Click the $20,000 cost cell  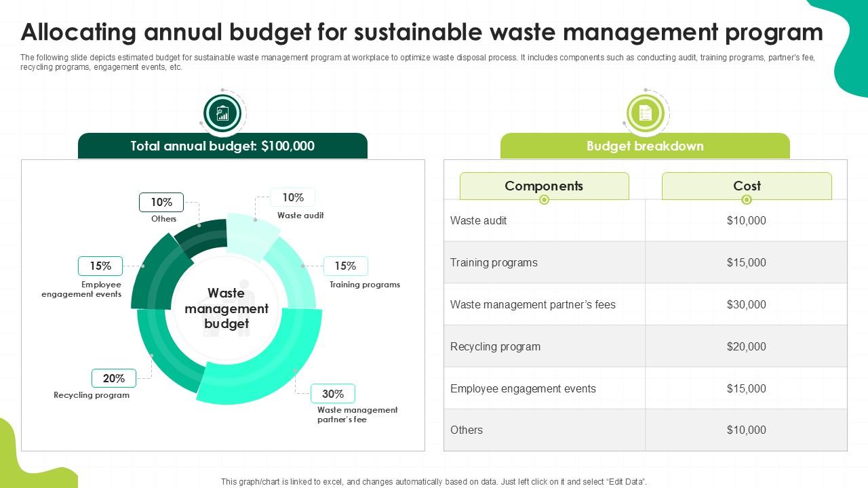pyautogui.click(x=746, y=346)
